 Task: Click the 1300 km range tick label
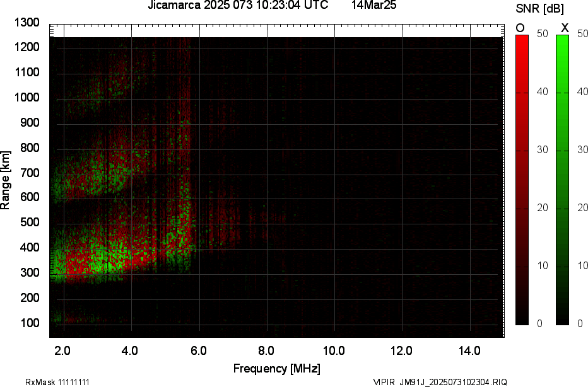[27, 23]
